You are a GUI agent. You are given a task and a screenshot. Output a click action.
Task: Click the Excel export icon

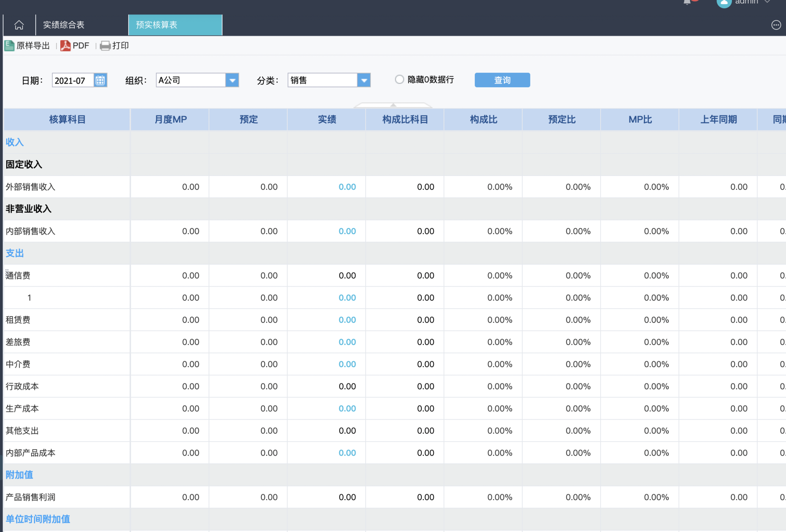click(9, 46)
